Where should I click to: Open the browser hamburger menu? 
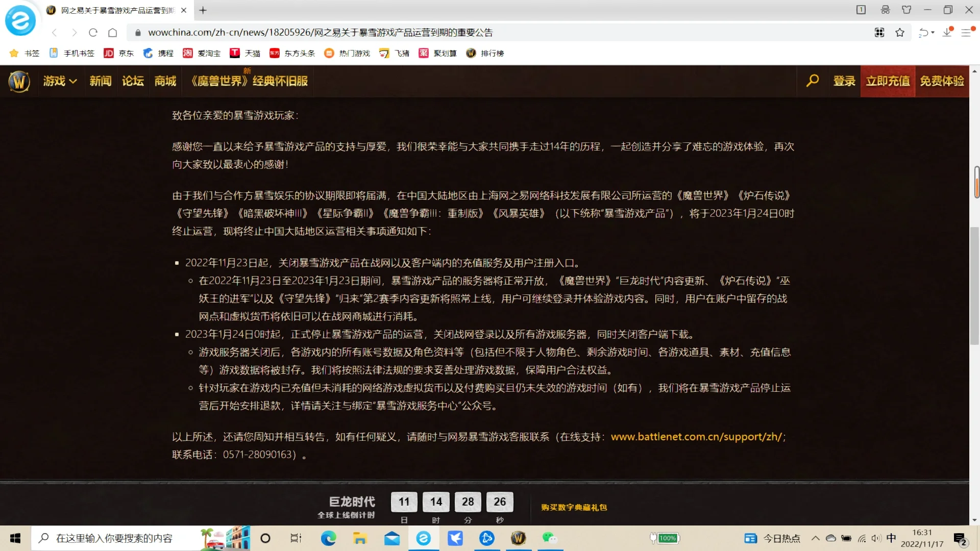[x=966, y=33]
